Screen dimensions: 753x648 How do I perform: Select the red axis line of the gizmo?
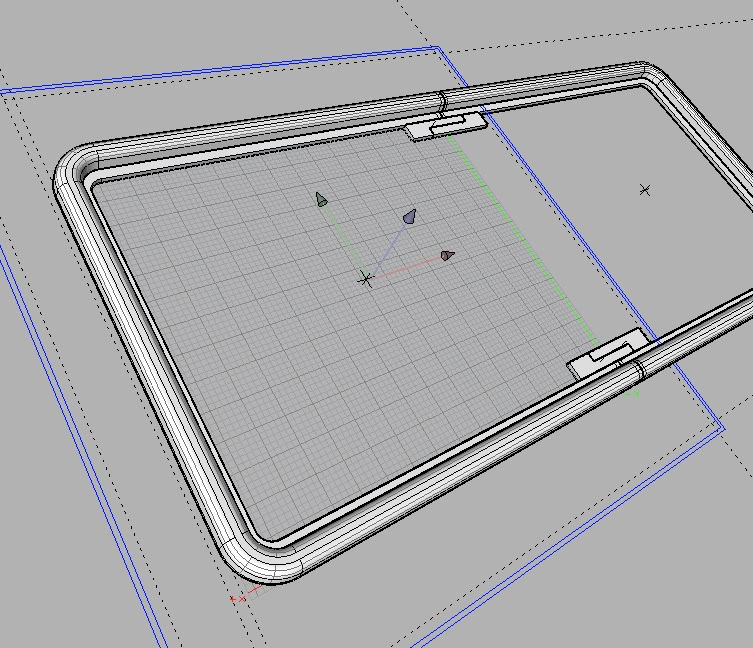point(405,268)
